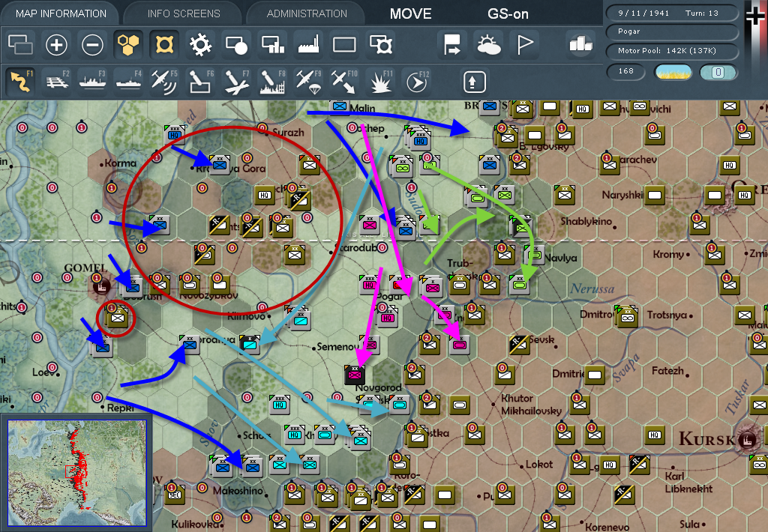Click the Pogar location field
The width and height of the screenshot is (768, 532).
coord(672,31)
